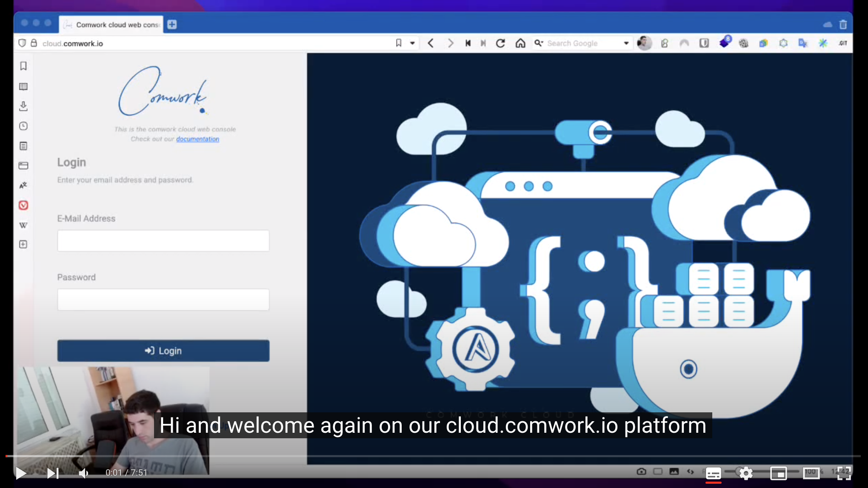Play the video
The width and height of the screenshot is (868, 488).
click(x=21, y=473)
